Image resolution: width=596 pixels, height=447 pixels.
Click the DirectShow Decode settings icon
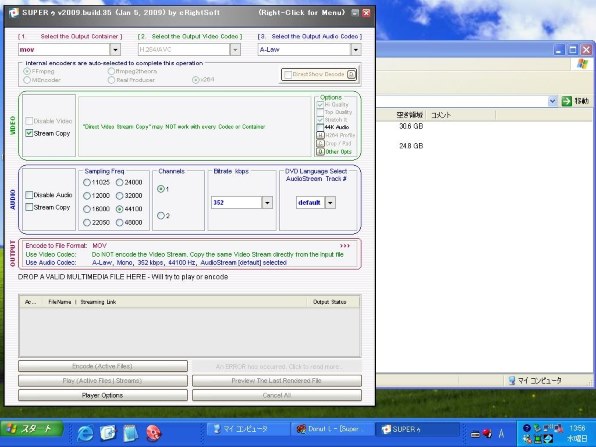[x=352, y=74]
